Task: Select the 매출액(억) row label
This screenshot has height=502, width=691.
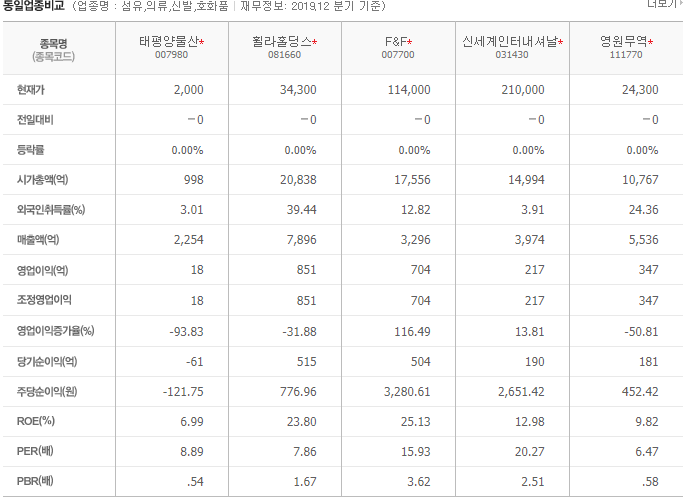Action: 38,240
